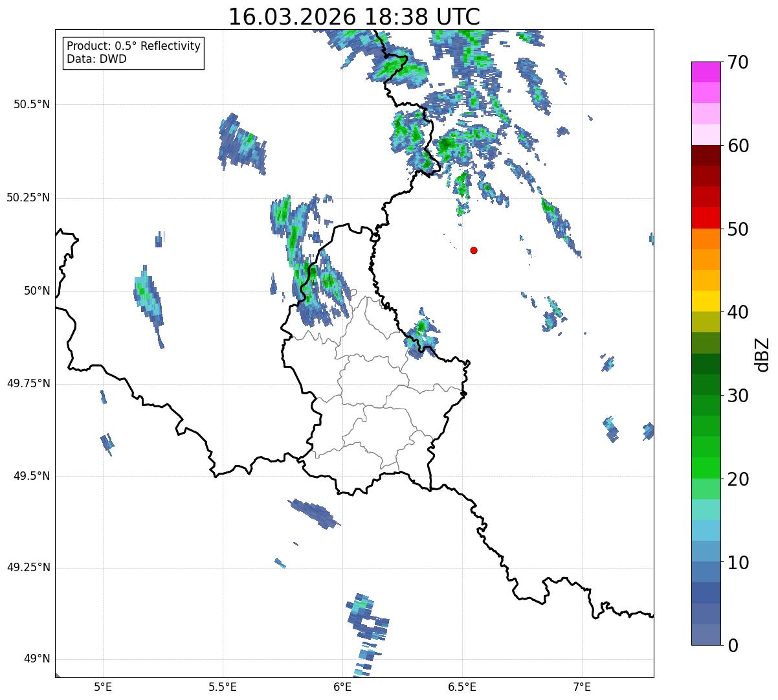The image size is (778, 700).
Task: Click the 6.5°E longitude label
Action: [x=462, y=686]
